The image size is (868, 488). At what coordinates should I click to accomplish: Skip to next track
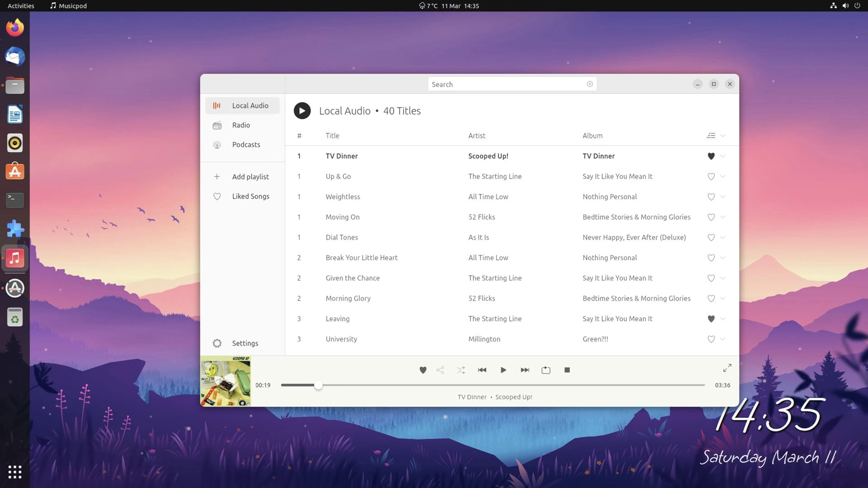(x=524, y=370)
